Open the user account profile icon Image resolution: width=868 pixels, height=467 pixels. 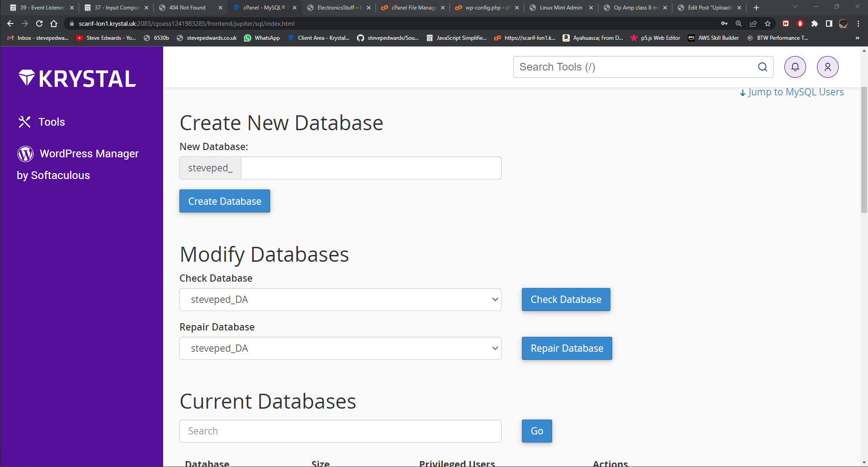(827, 67)
